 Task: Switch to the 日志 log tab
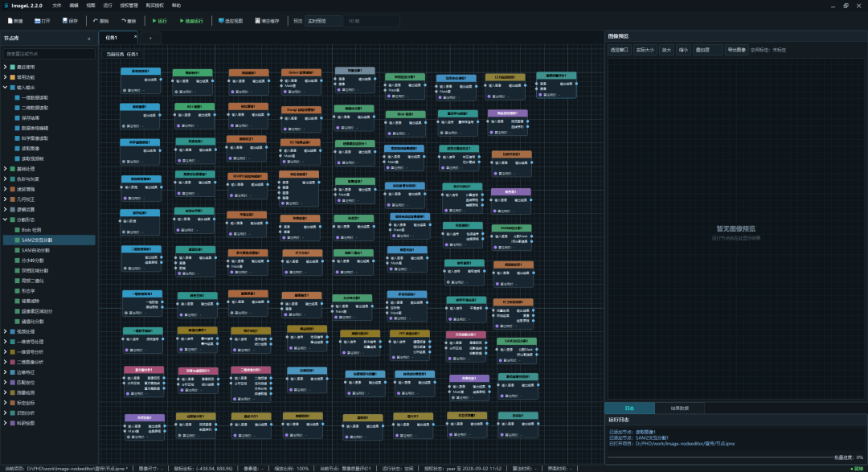point(629,408)
